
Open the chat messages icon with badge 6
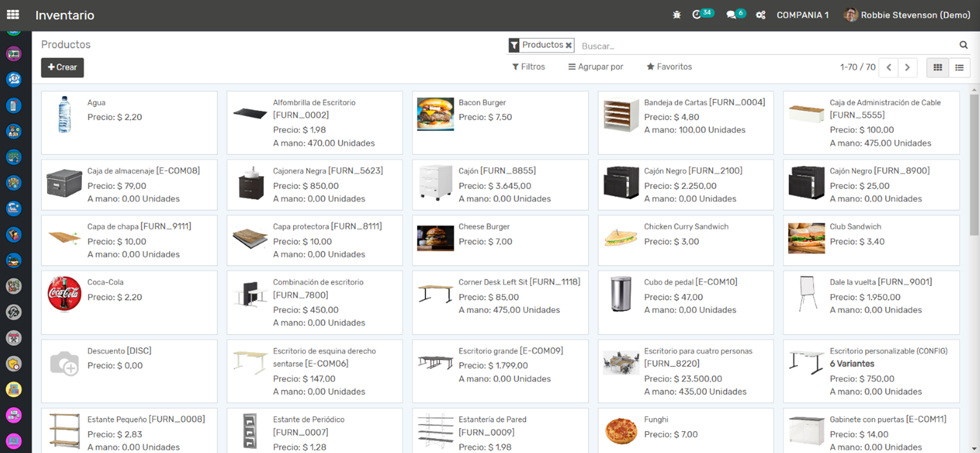[x=731, y=15]
